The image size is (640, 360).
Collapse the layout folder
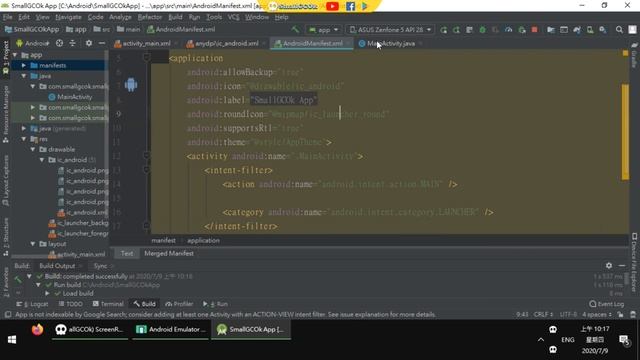33,244
